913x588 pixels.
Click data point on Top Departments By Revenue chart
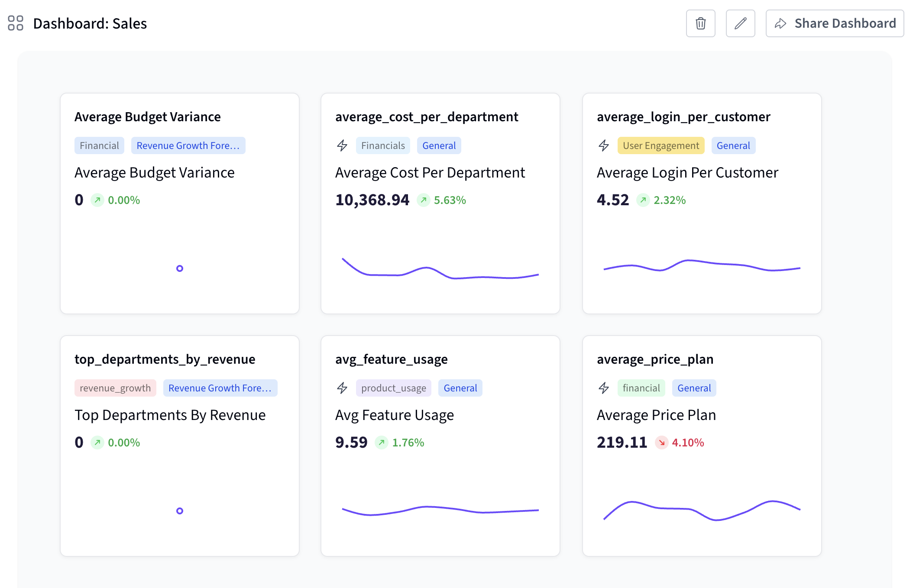click(180, 511)
